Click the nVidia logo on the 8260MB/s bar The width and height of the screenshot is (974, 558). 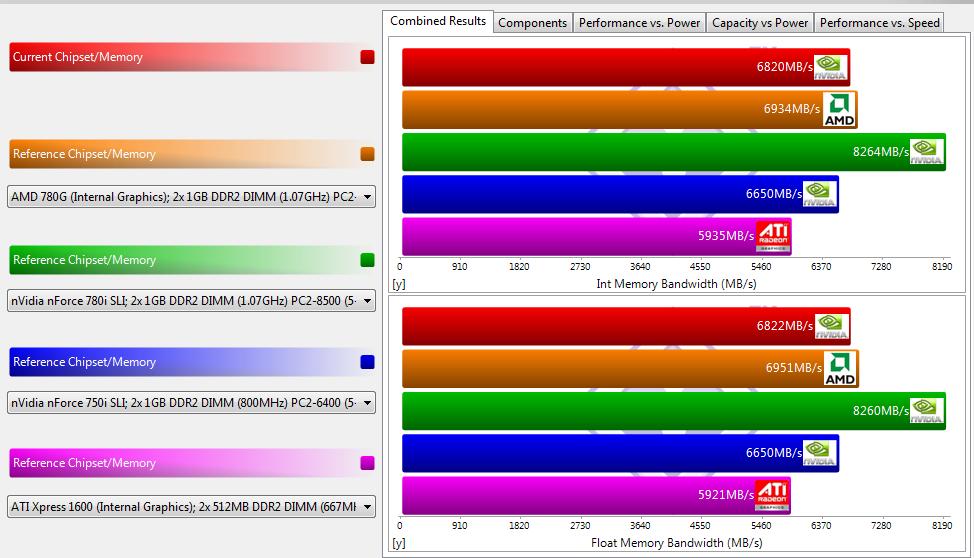[926, 411]
